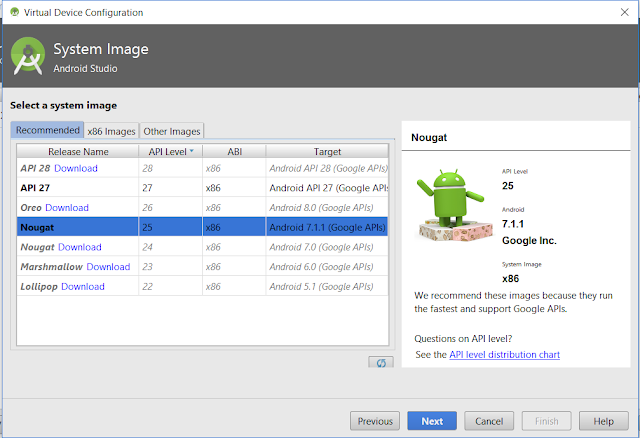The image size is (640, 438).
Task: Click the Android API 28 (Google APIs) cell
Action: click(327, 168)
